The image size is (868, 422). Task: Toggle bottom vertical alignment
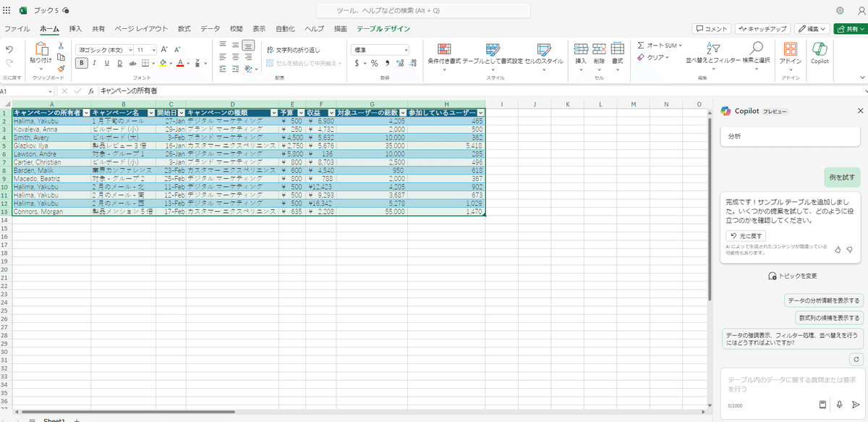pyautogui.click(x=248, y=45)
